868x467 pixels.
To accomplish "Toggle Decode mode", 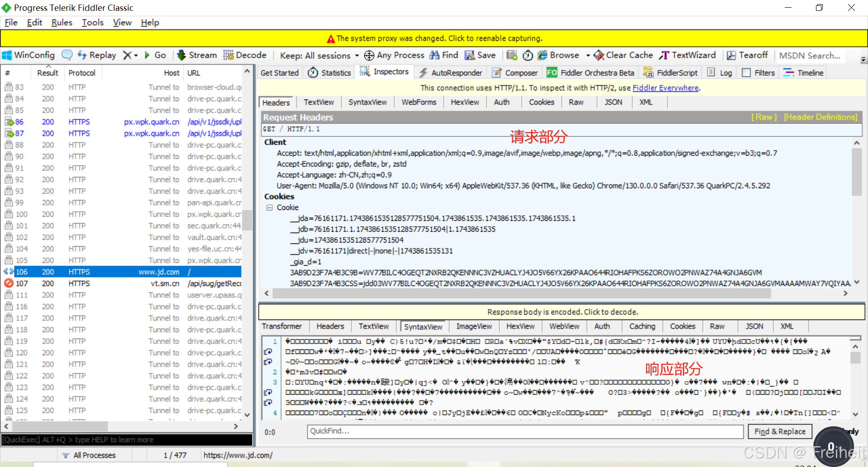I will (x=245, y=55).
